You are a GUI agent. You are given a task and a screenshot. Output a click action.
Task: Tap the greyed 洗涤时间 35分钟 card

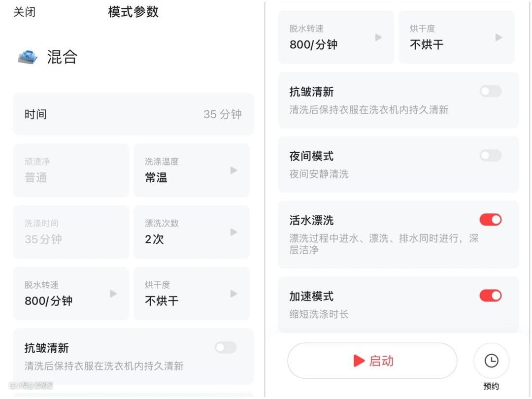click(x=70, y=232)
